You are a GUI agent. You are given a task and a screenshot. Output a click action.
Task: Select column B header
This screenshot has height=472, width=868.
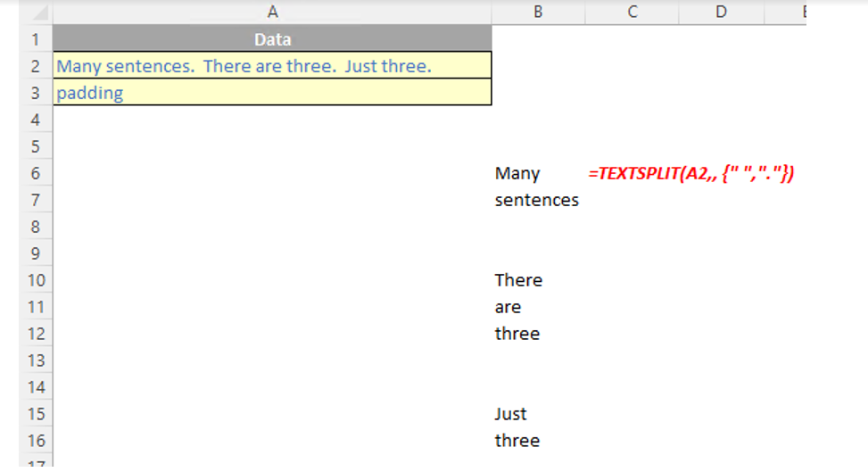pyautogui.click(x=538, y=12)
